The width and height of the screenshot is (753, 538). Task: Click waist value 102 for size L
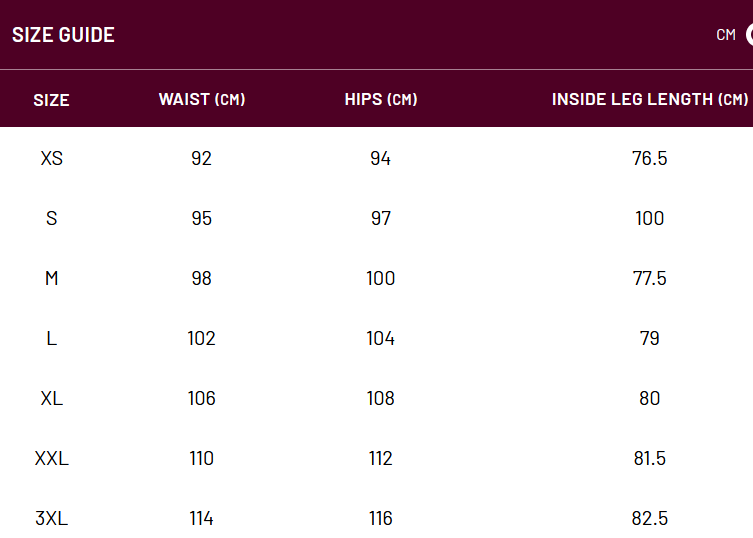[x=201, y=338]
